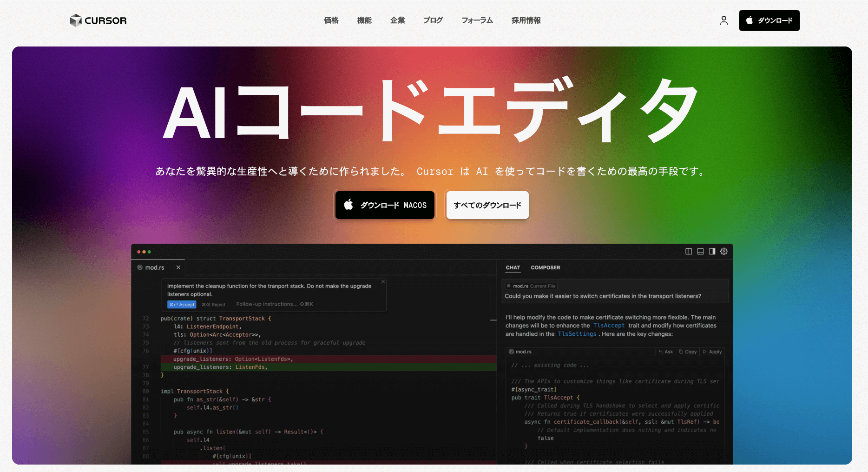
Task: Open the 採用情報 careers page
Action: [526, 20]
